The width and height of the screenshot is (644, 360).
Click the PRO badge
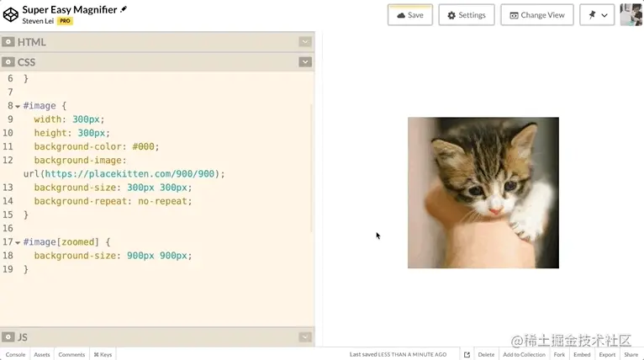click(x=65, y=21)
